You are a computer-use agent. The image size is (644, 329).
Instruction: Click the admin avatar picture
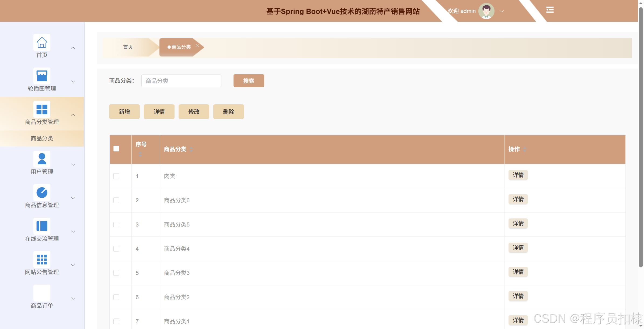486,11
